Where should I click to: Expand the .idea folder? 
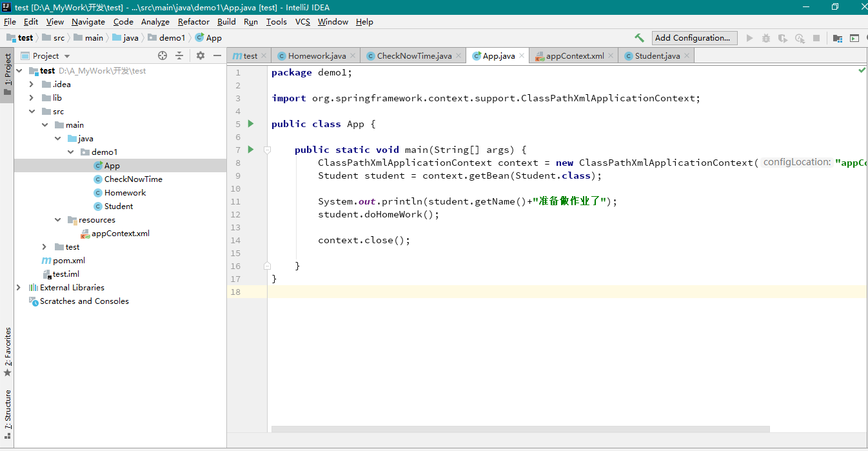tap(32, 85)
